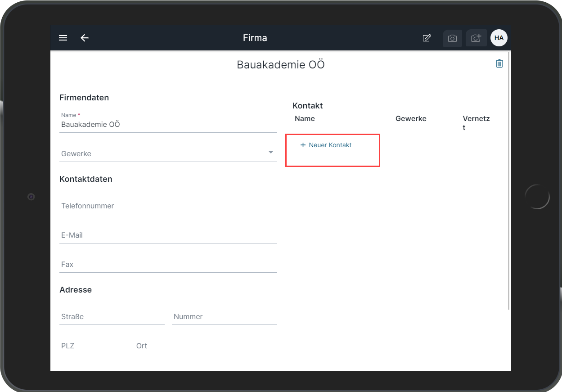This screenshot has width=562, height=392.
Task: Click the add-photo camera plus icon
Action: click(476, 38)
